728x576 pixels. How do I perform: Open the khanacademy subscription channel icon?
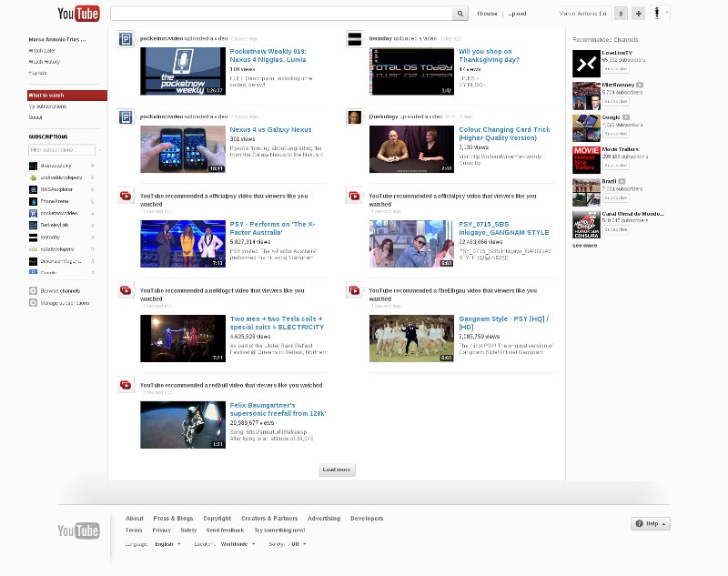point(33,166)
